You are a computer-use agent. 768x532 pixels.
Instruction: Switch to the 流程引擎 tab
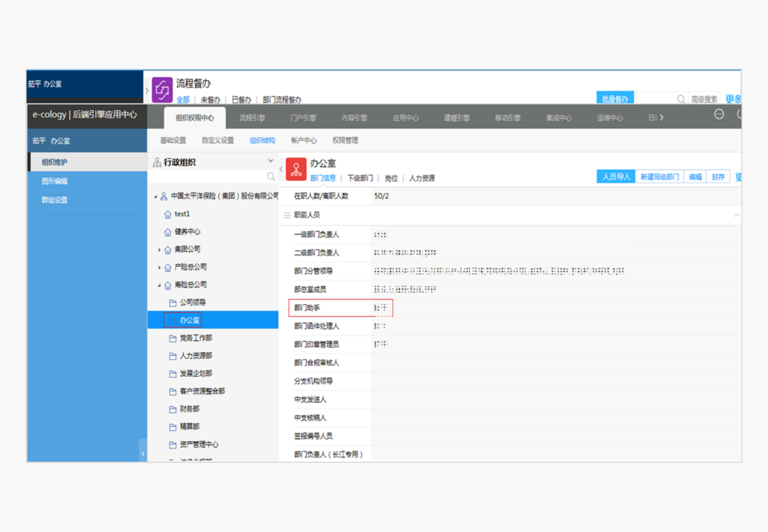(252, 118)
